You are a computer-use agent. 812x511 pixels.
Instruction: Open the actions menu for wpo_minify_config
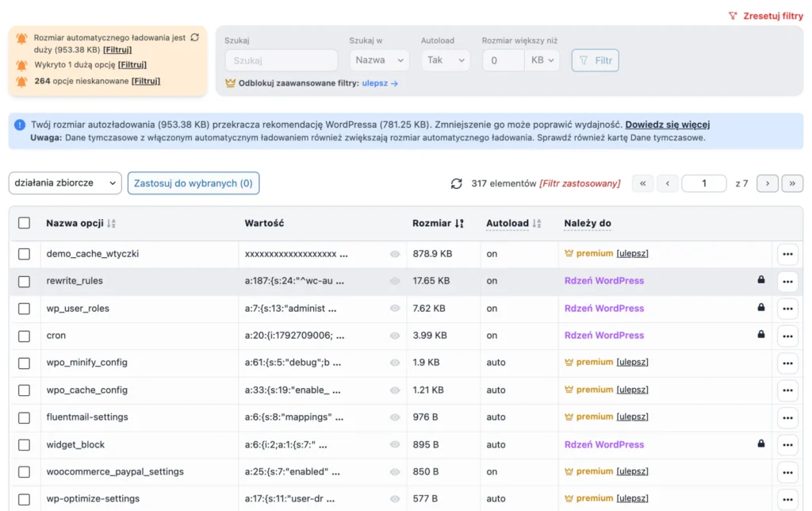pos(787,363)
